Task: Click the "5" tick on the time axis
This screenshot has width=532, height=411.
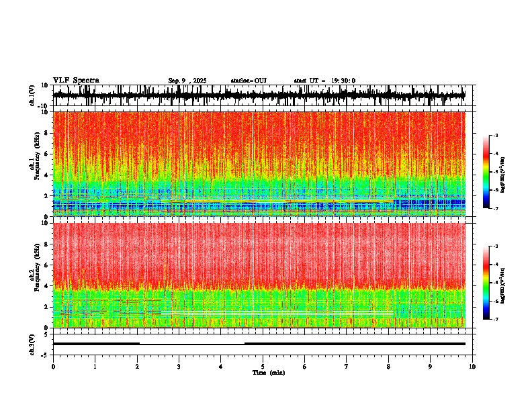Action: [263, 367]
